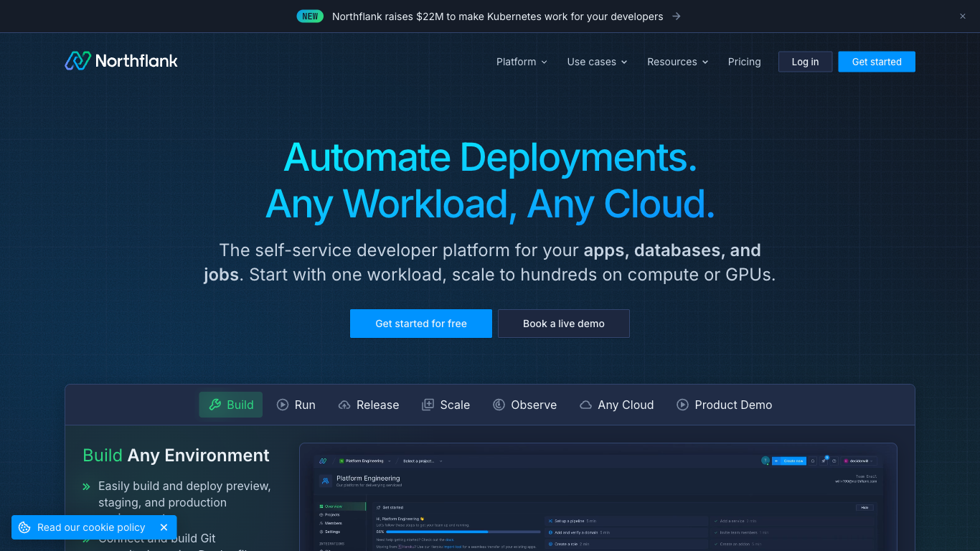Open Read our cookie policy link
980x551 pixels.
[x=91, y=527]
